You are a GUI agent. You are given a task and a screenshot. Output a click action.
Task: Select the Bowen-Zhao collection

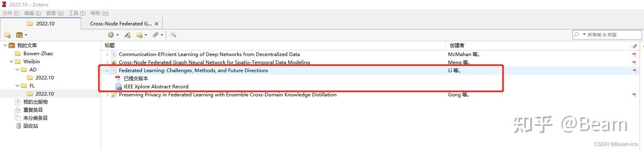38,54
